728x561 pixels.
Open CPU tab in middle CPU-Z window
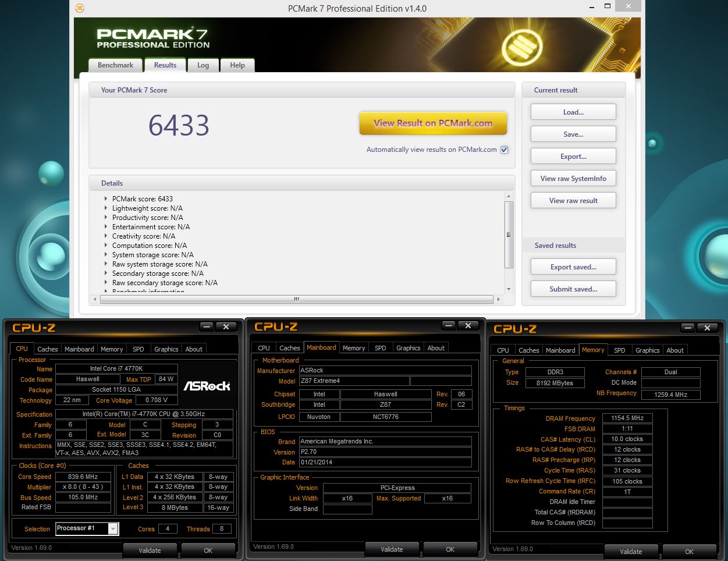(x=264, y=348)
